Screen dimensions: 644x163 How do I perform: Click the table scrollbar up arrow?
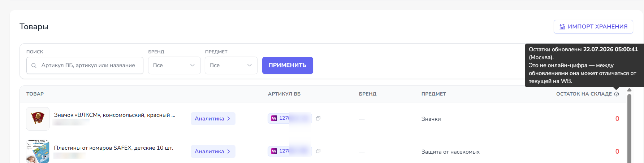pyautogui.click(x=629, y=90)
